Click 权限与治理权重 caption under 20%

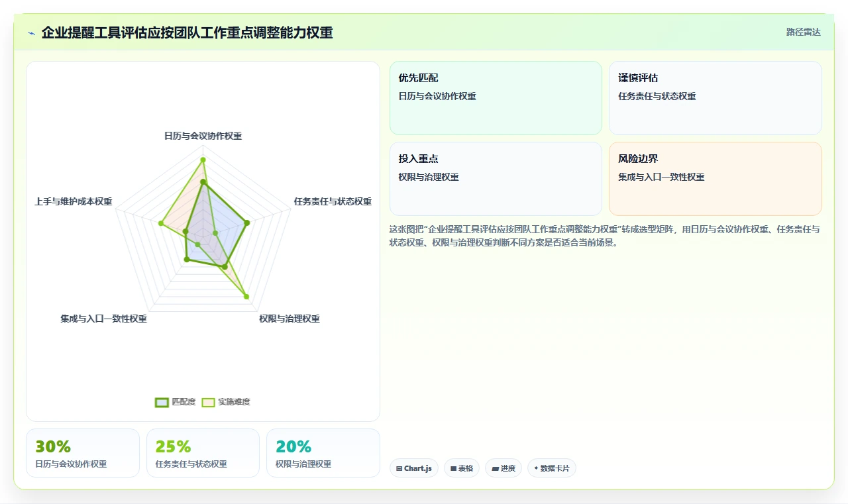303,464
